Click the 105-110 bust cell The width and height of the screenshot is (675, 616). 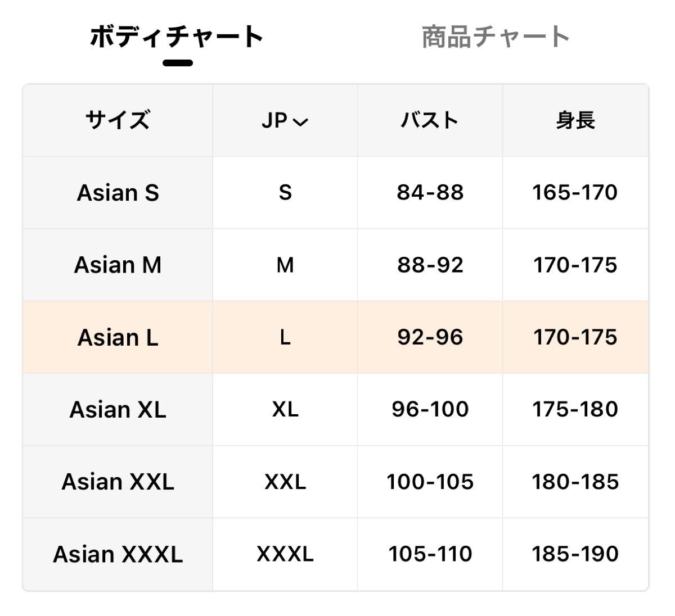pos(430,554)
